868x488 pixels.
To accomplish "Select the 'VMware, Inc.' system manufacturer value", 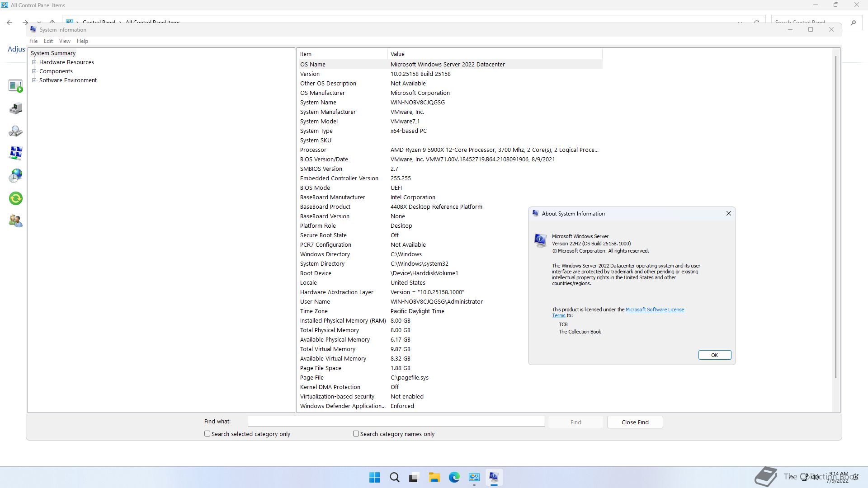I will point(407,112).
